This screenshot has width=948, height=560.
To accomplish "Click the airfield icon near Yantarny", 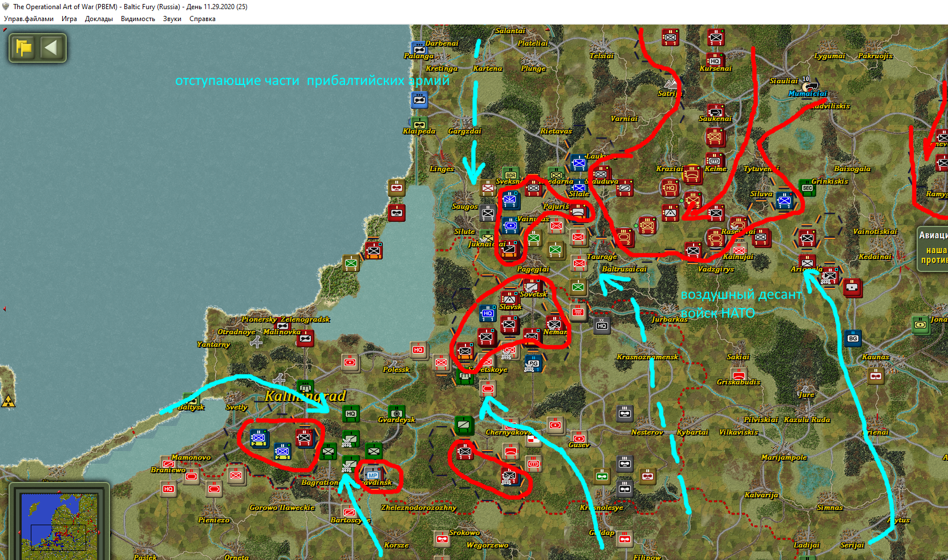I will click(x=257, y=342).
